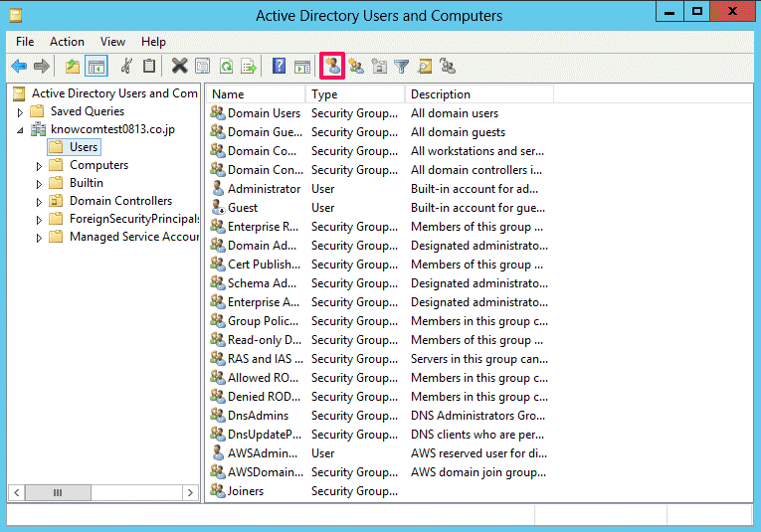The image size is (761, 532).
Task: Click the Forward arrow in toolbar
Action: tap(42, 66)
